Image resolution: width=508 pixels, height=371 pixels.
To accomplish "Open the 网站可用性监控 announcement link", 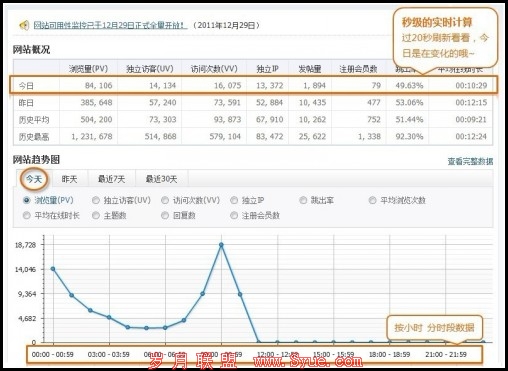I will point(110,25).
